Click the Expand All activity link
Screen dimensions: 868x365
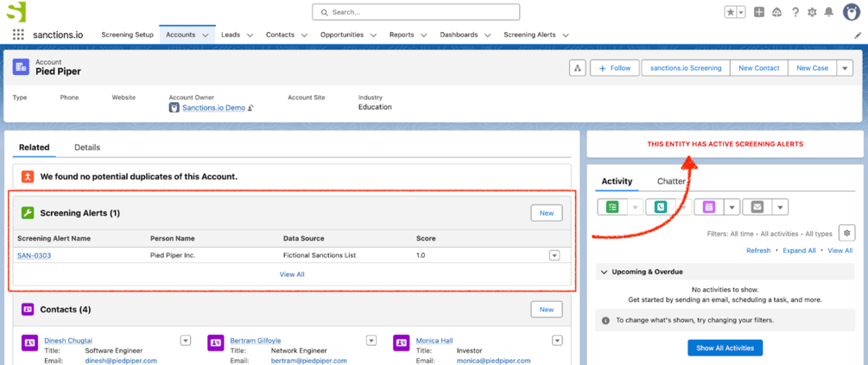(799, 250)
